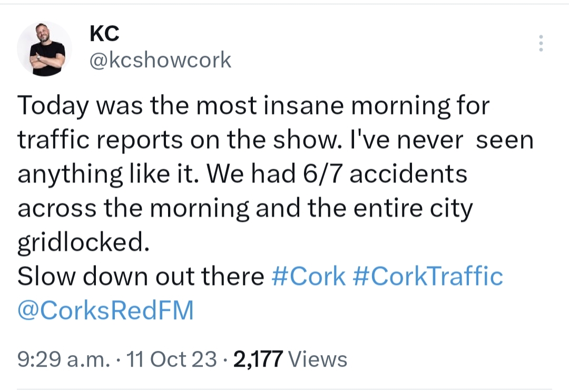The width and height of the screenshot is (569, 392).
Task: Click the word gridlocked in the tweet
Action: pyautogui.click(x=80, y=242)
